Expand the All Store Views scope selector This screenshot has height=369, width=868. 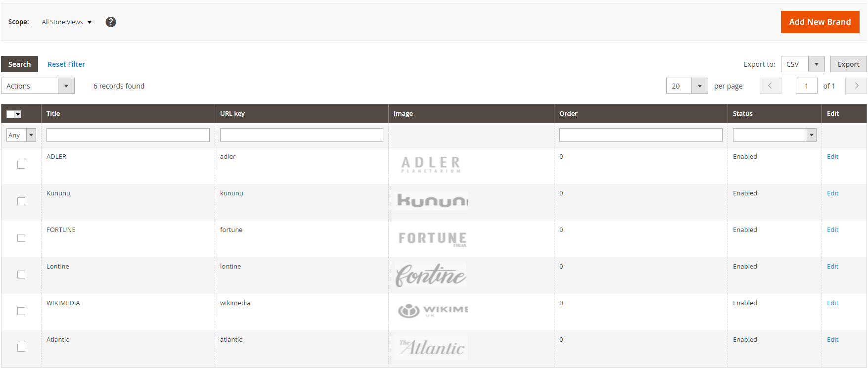tap(67, 22)
